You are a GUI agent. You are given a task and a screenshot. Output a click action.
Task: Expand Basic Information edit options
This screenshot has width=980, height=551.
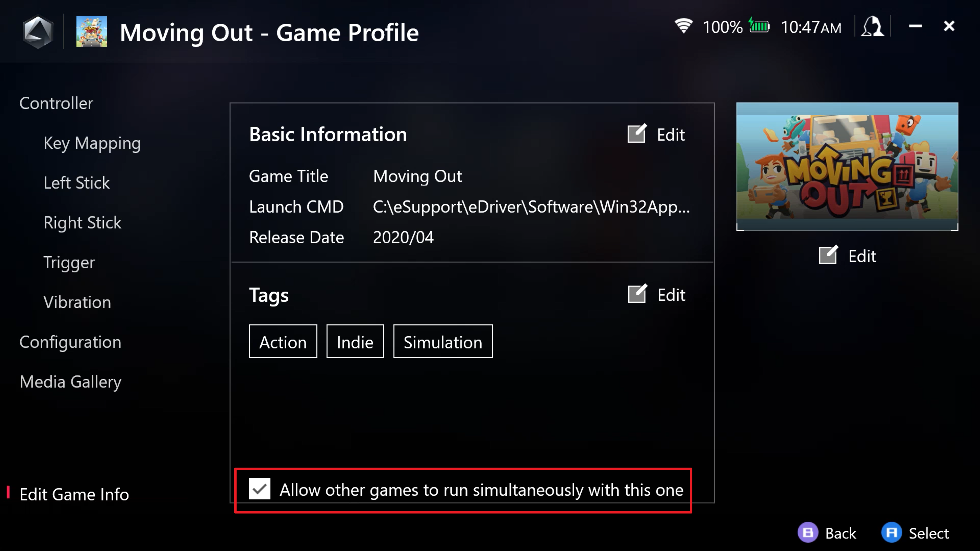click(x=656, y=134)
